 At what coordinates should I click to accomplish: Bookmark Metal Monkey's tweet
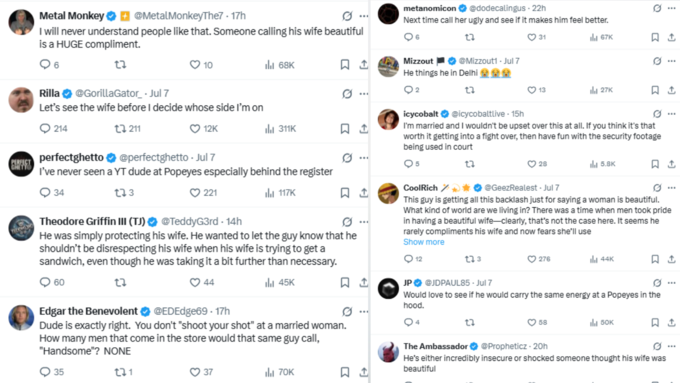click(x=345, y=65)
